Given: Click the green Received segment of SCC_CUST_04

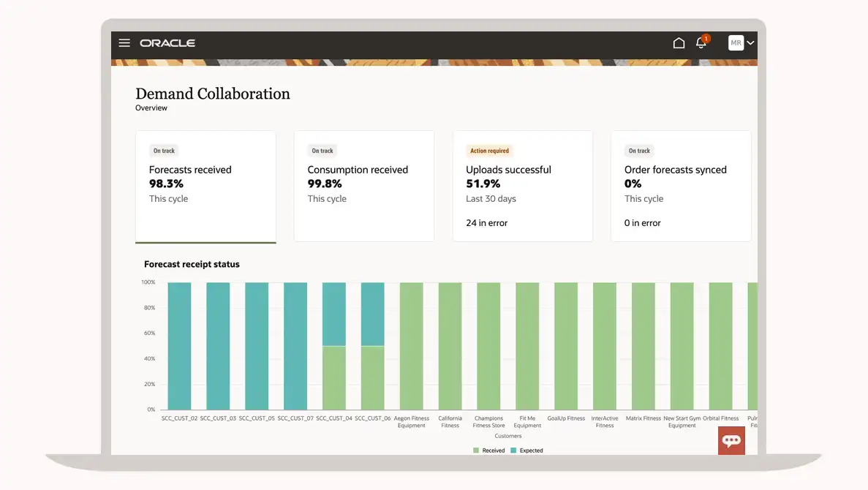Looking at the screenshot, I should pyautogui.click(x=334, y=377).
